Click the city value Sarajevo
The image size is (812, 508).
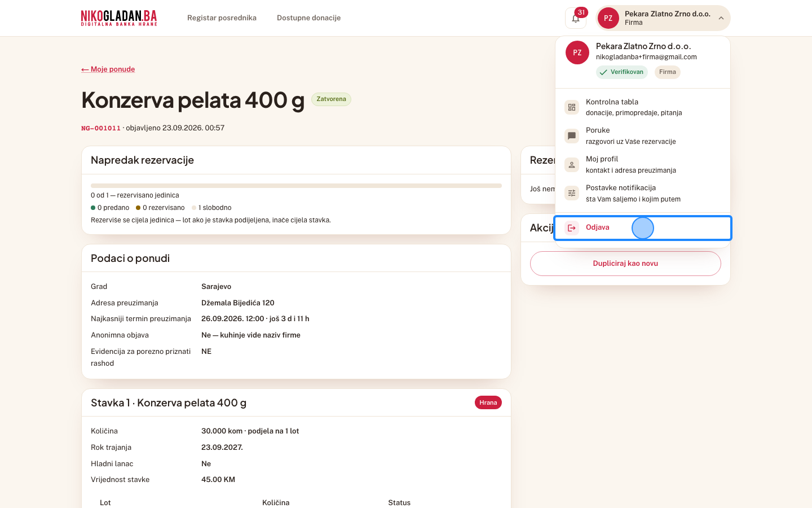[216, 287]
